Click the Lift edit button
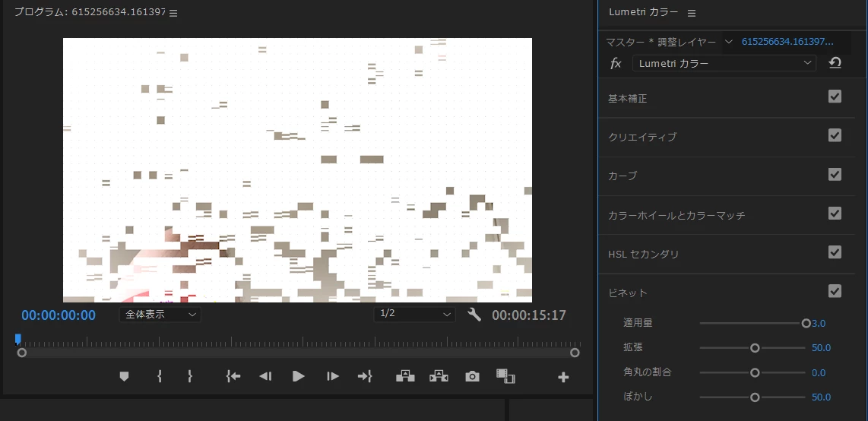Viewport: 868px width, 421px height. tap(405, 377)
